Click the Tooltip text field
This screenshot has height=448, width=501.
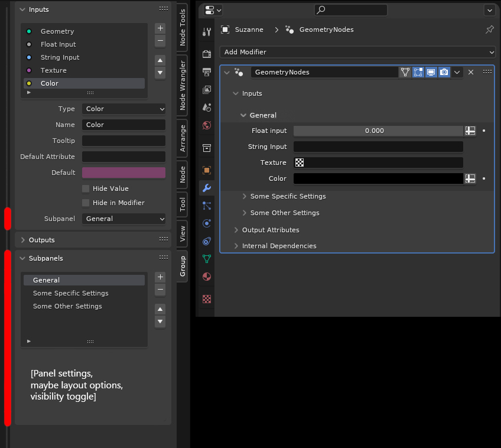pos(123,141)
